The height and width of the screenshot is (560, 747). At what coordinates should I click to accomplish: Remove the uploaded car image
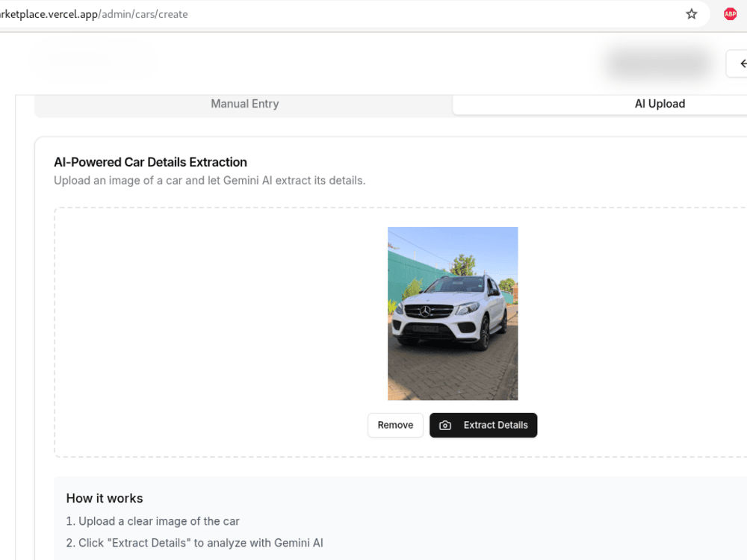[x=395, y=426]
